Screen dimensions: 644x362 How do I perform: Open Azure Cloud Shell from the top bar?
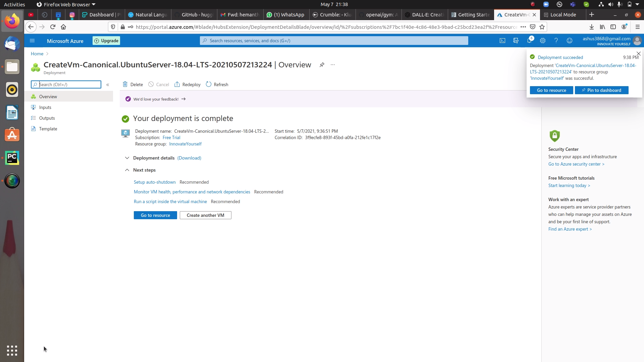502,41
